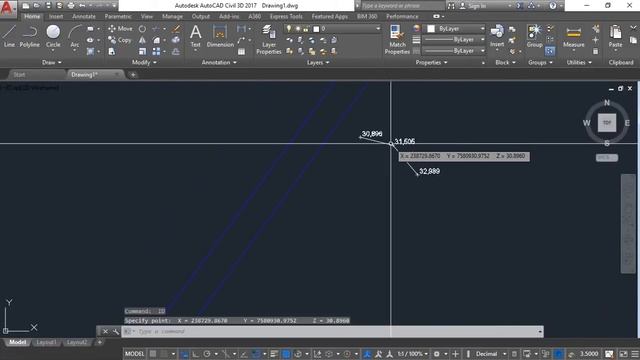Image resolution: width=640 pixels, height=360 pixels.
Task: Click the Save icon in quick access toolbar
Action: click(x=48, y=6)
